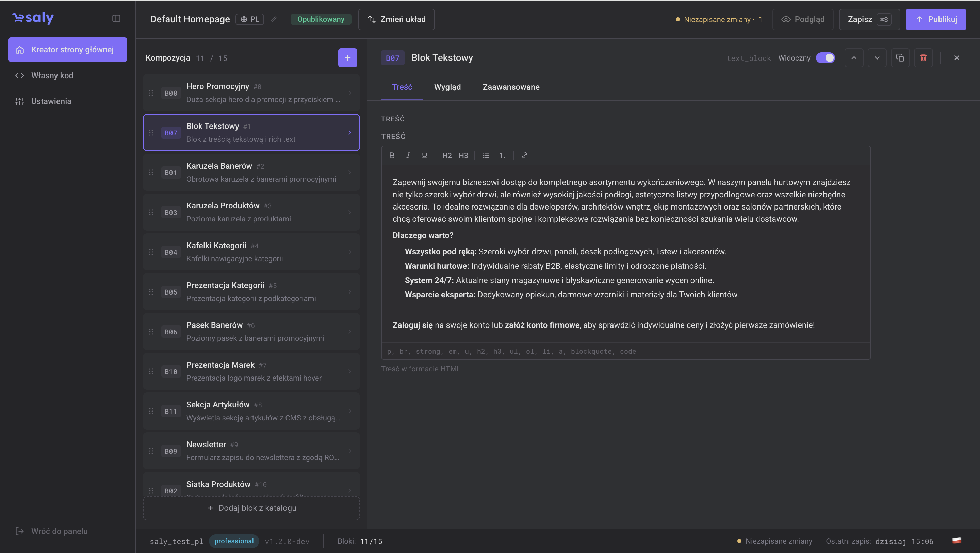This screenshot has height=553, width=980.
Task: Insert a link with the chain icon
Action: coord(525,155)
